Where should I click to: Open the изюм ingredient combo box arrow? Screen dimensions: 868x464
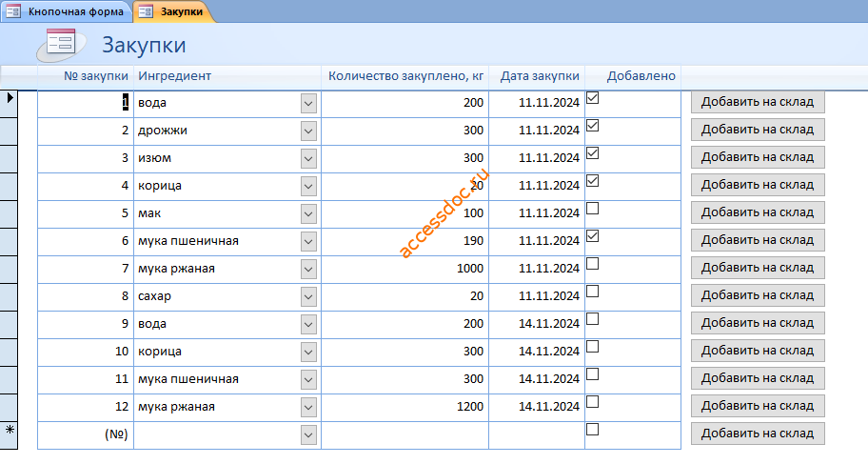309,158
